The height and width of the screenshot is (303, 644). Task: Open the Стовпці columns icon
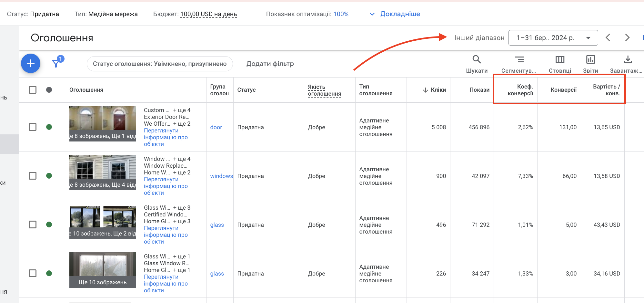pos(560,59)
